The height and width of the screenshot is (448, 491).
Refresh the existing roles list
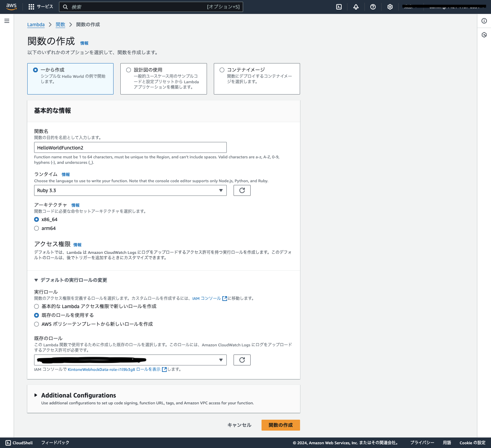point(242,360)
